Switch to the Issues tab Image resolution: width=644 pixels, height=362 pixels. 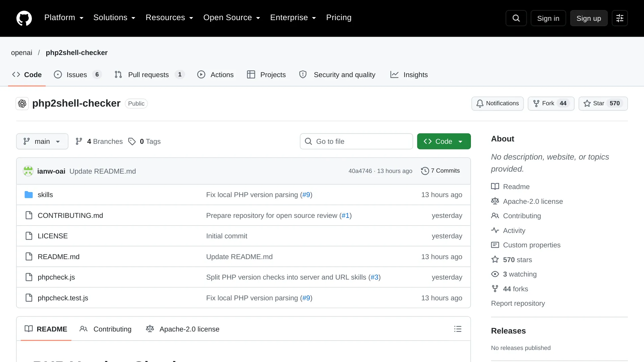[x=77, y=75]
